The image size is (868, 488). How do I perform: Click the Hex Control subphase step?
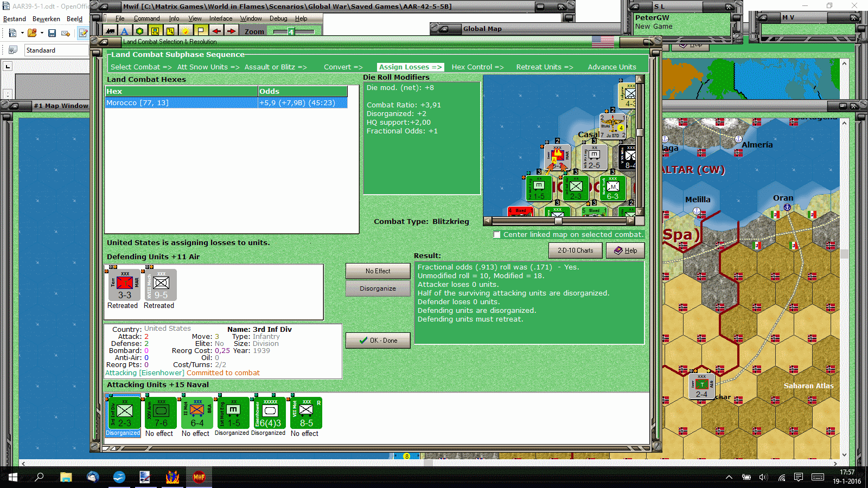pyautogui.click(x=477, y=67)
